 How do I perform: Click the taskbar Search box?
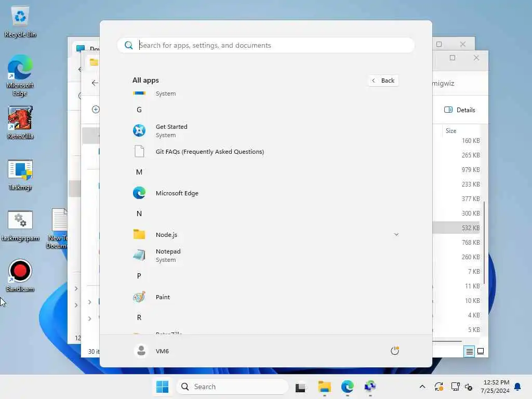(x=232, y=387)
